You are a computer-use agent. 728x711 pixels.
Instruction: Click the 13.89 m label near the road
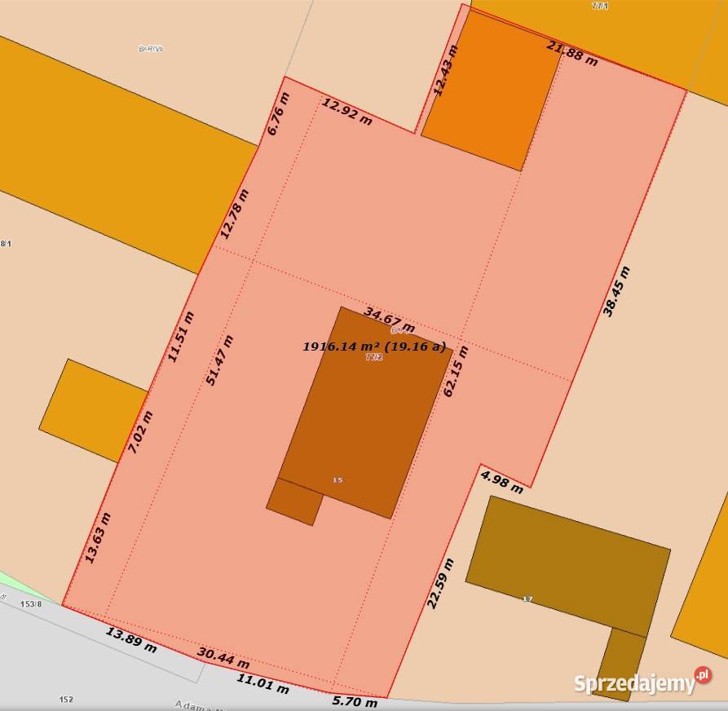coord(131,640)
